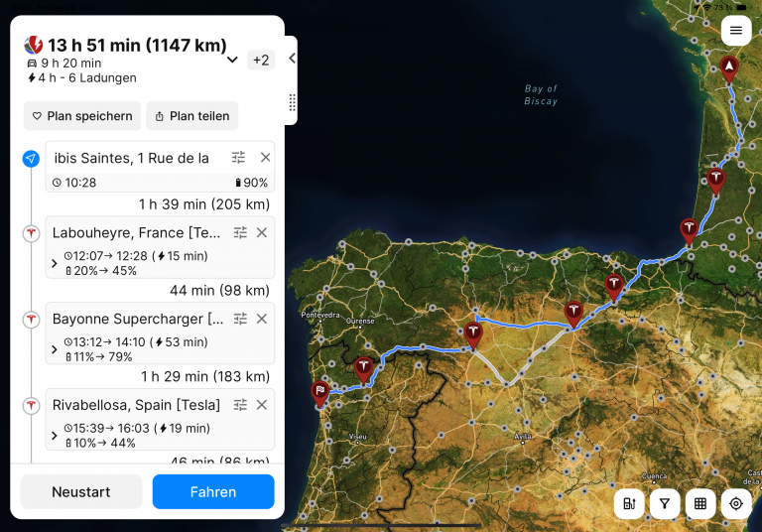The height and width of the screenshot is (532, 762).
Task: Open map layers grid button
Action: (700, 504)
